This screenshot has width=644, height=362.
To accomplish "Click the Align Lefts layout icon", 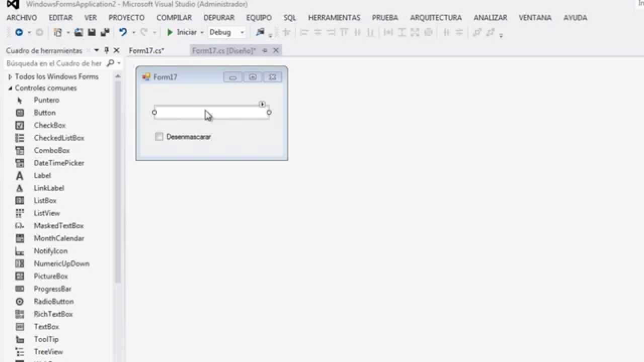I will [304, 32].
